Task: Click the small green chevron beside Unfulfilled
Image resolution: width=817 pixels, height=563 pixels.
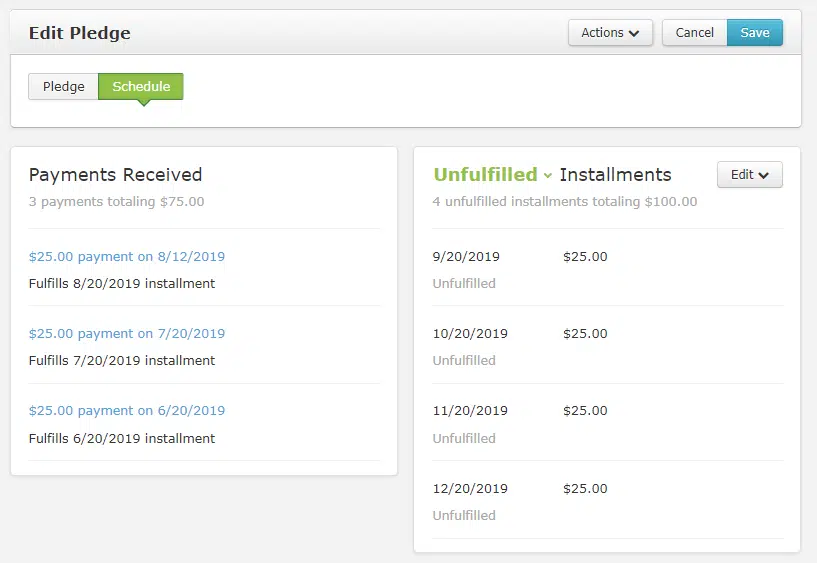Action: [548, 176]
